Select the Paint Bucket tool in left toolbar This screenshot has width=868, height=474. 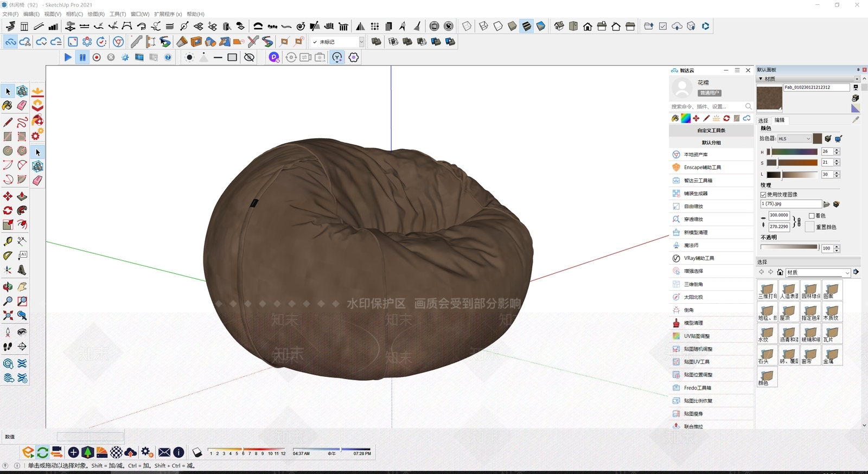8,106
